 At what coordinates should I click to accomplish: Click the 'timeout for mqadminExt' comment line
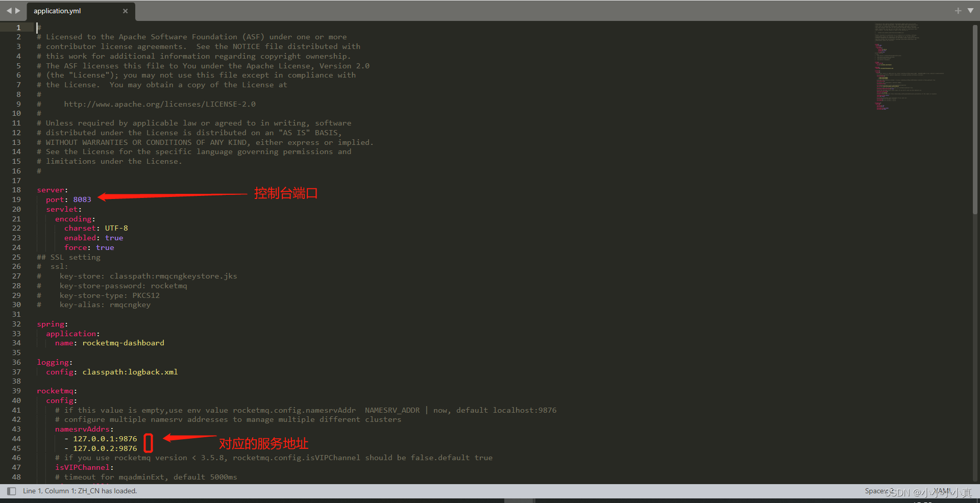[146, 477]
